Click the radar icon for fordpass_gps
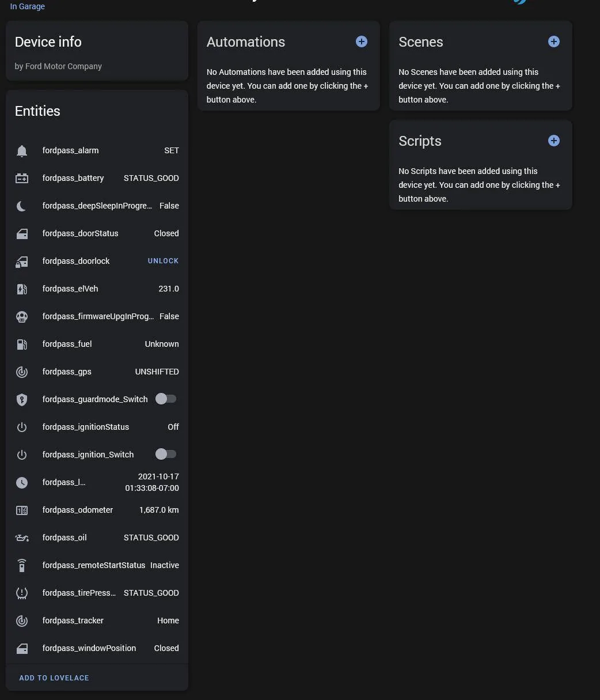 (x=22, y=372)
